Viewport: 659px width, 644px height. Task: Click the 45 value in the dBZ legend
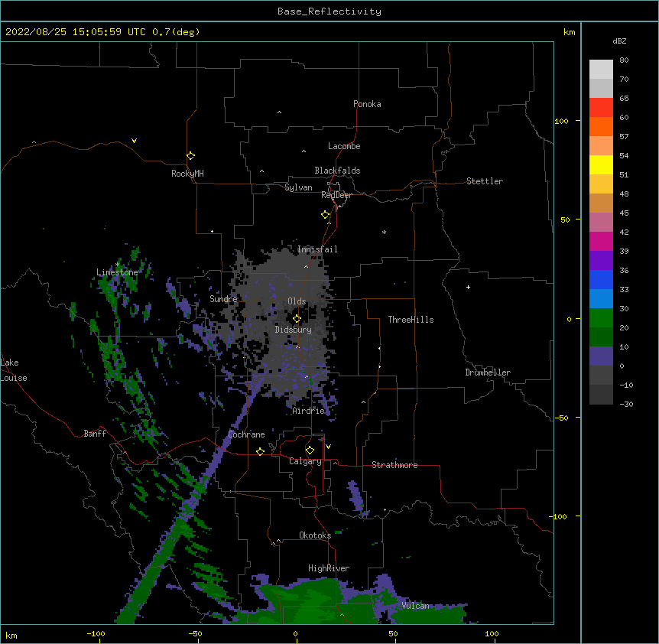click(624, 213)
